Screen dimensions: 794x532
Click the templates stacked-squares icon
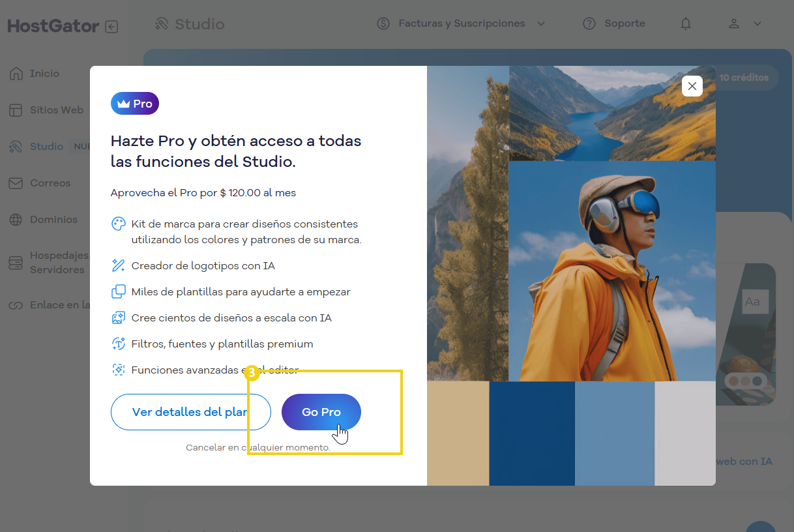click(x=119, y=291)
